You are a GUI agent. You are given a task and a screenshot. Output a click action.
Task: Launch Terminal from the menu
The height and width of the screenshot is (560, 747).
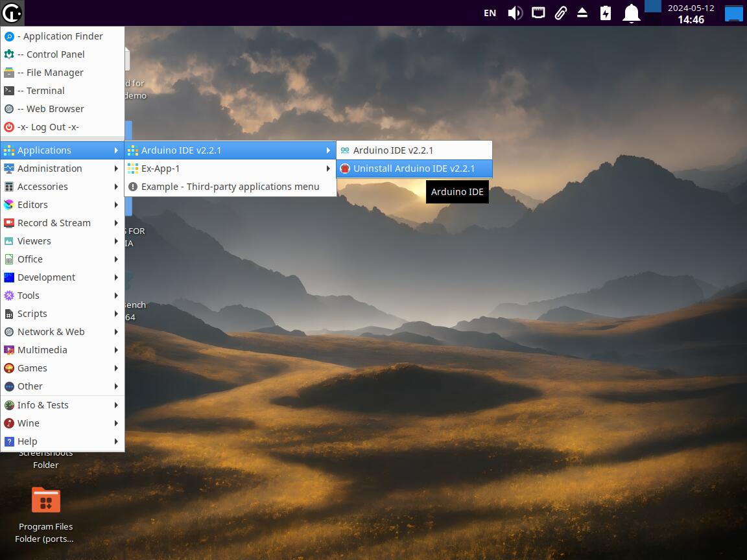click(x=62, y=91)
